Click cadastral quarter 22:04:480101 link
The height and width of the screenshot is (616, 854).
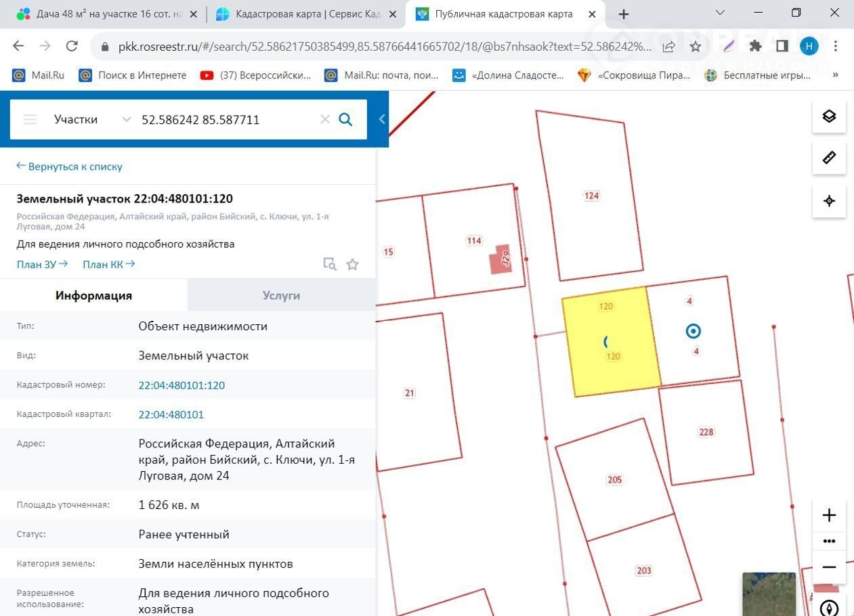(x=171, y=415)
